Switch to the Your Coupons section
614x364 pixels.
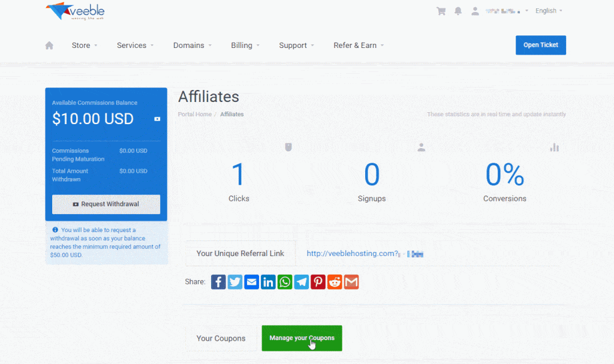(x=221, y=338)
